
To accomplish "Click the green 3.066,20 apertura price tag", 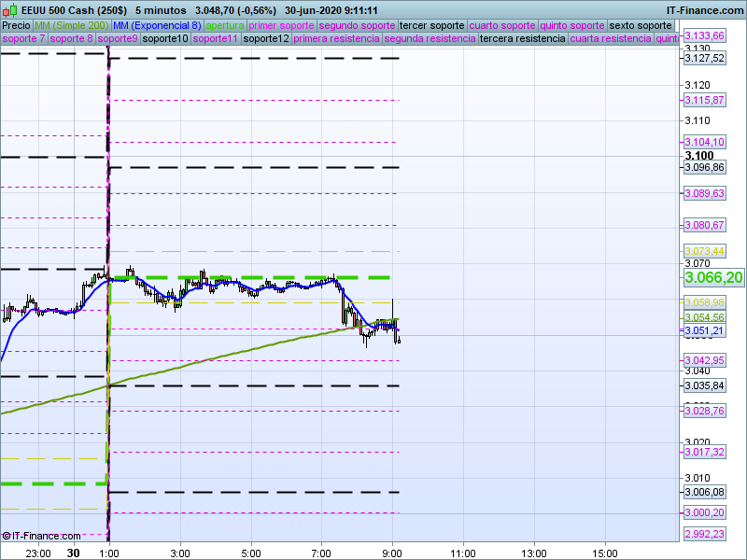I will click(713, 277).
